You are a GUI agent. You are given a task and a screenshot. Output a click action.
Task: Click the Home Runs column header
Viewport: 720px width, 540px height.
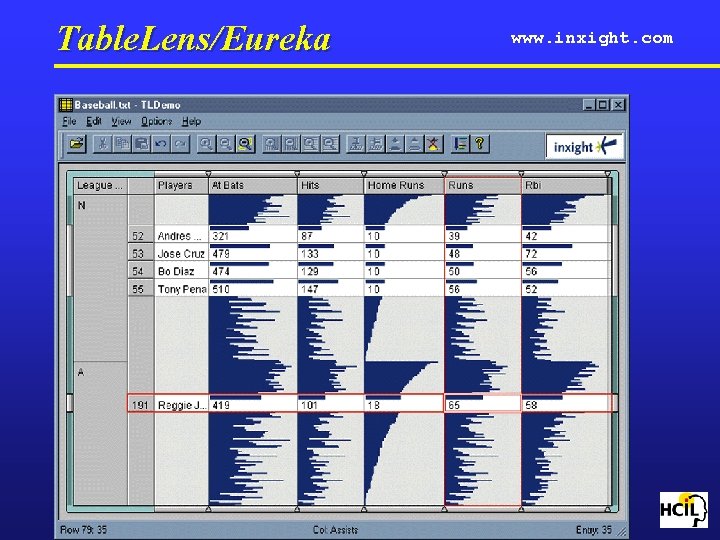tap(405, 186)
